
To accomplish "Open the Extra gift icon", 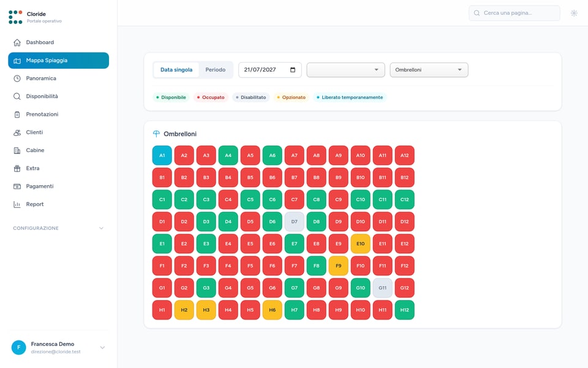I will [x=17, y=169].
